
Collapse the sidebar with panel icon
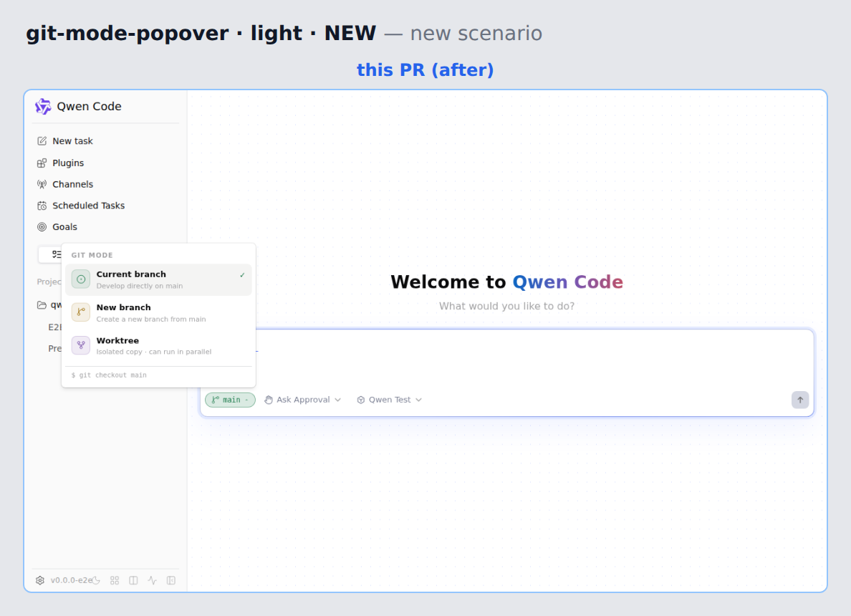tap(171, 580)
